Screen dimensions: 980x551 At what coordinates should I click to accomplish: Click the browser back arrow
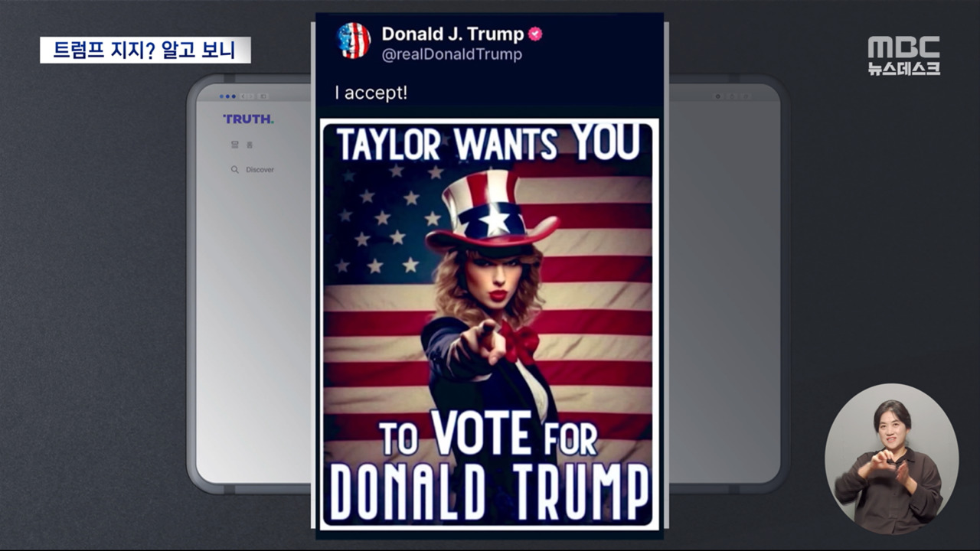pos(243,96)
